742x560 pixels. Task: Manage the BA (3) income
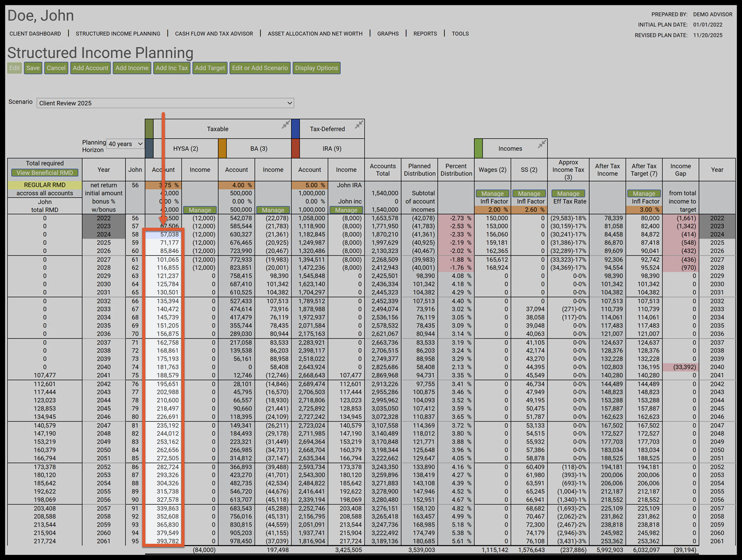click(x=273, y=210)
